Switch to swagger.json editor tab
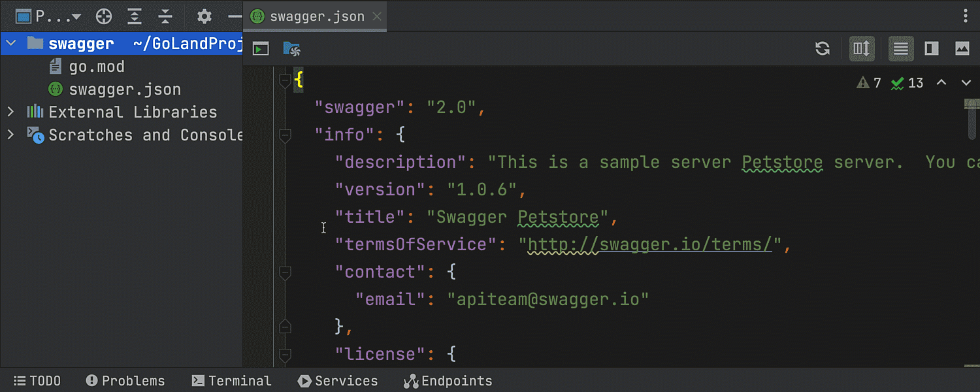Image resolution: width=980 pixels, height=392 pixels. coord(308,16)
